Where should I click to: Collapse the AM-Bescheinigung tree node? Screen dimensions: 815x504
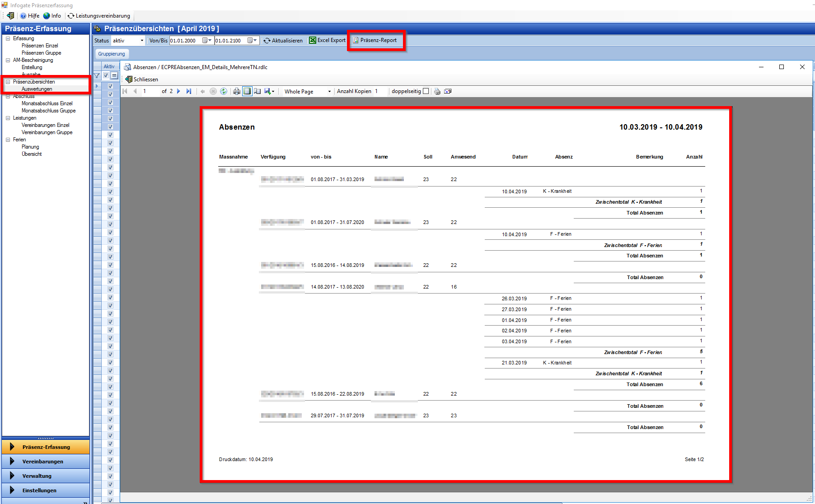(x=8, y=60)
